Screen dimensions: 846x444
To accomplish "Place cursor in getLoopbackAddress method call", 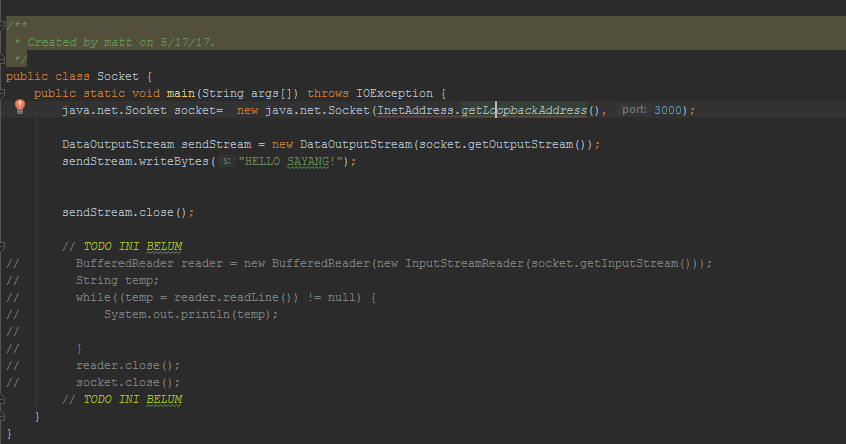I will [524, 111].
